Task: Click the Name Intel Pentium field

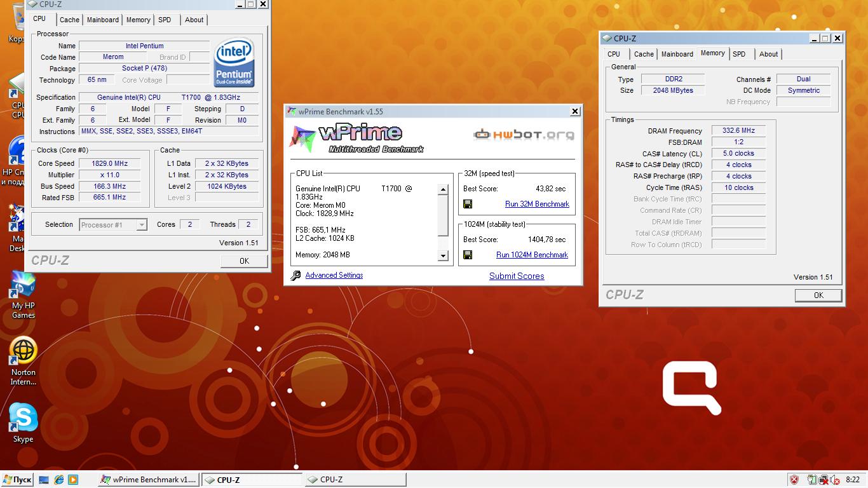Action: (144, 46)
